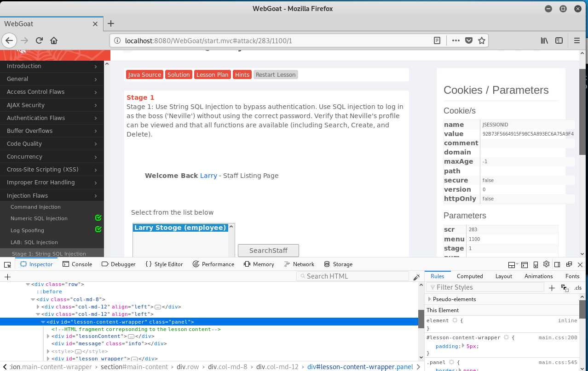Show DevTools in separate window icon
This screenshot has width=588, height=371.
pyautogui.click(x=569, y=264)
